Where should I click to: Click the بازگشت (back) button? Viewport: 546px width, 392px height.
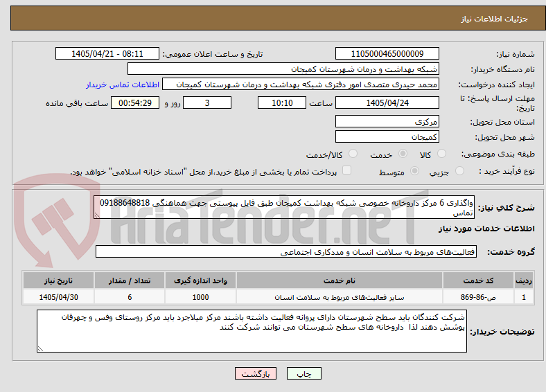[x=256, y=373]
